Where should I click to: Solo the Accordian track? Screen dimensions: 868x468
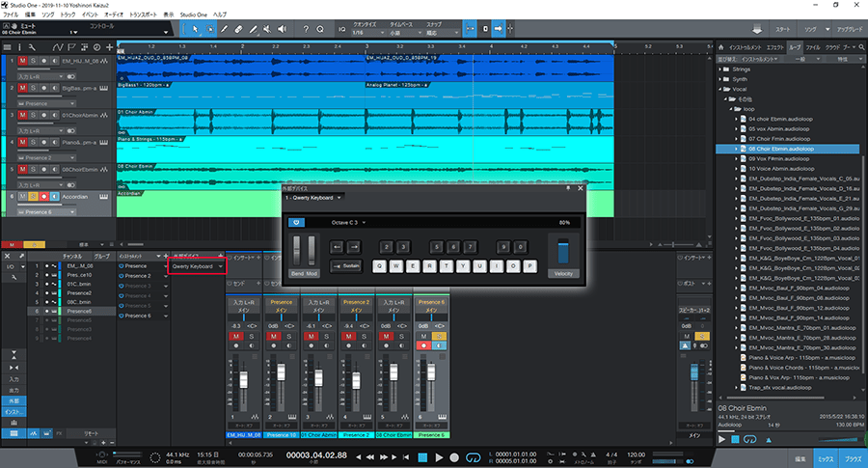pos(33,197)
